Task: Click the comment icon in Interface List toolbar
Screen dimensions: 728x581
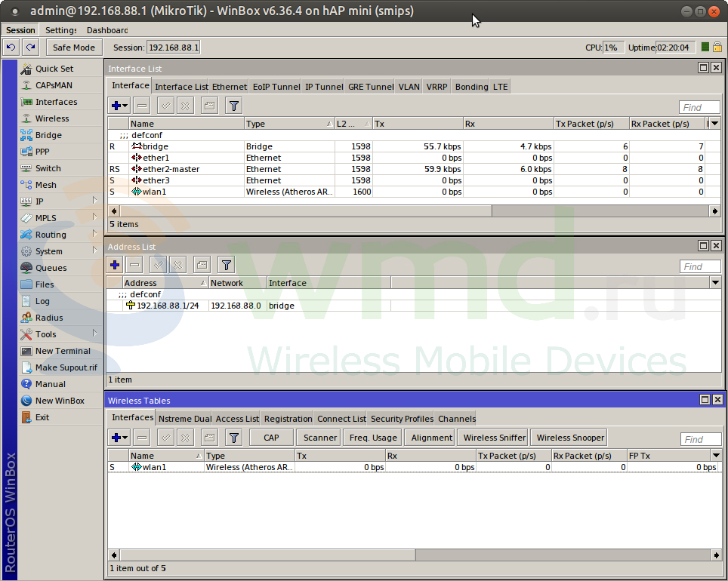Action: [210, 106]
